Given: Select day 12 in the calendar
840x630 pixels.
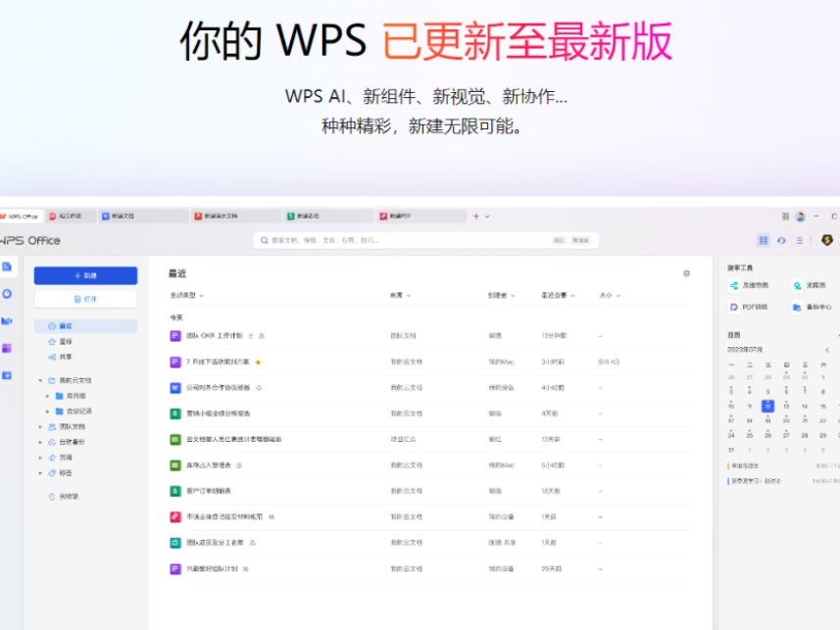Looking at the screenshot, I should coord(767,406).
